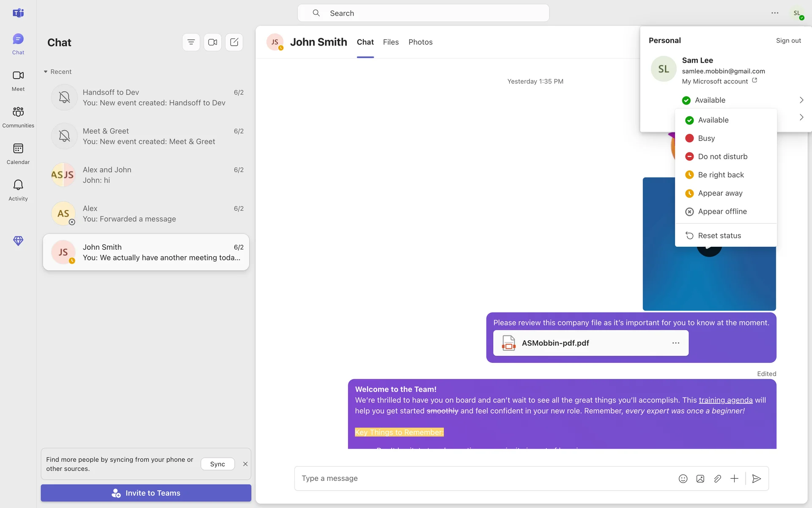Set status to Busy
Image resolution: width=812 pixels, height=508 pixels.
click(706, 138)
